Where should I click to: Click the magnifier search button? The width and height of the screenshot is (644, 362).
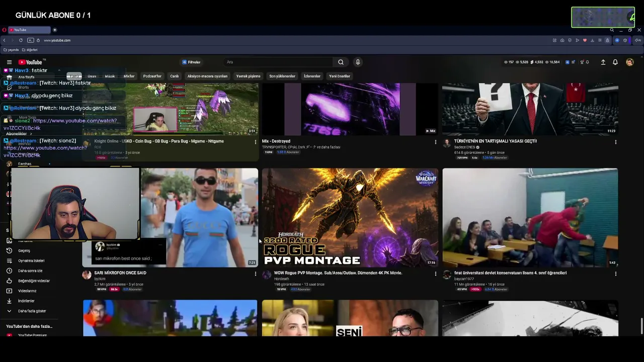(x=341, y=62)
